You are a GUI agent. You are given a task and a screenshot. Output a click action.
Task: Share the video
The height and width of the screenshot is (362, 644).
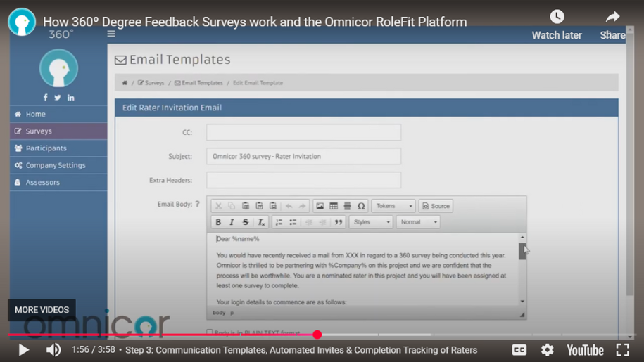(x=612, y=17)
